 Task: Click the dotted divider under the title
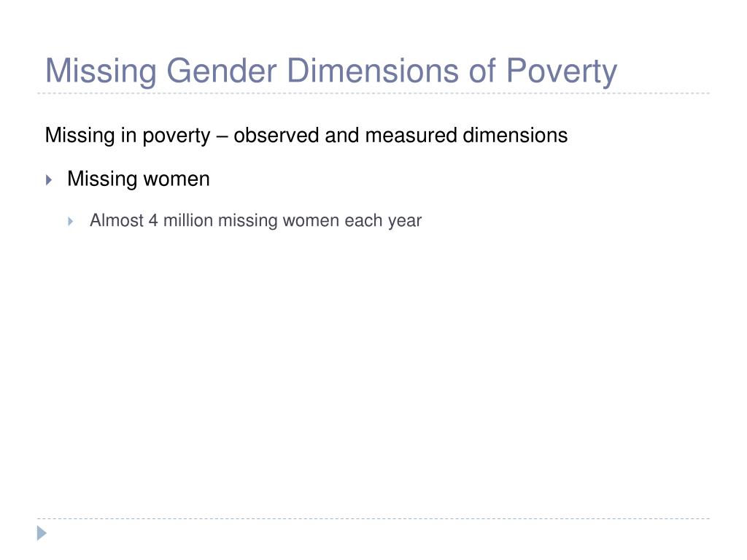(x=373, y=93)
